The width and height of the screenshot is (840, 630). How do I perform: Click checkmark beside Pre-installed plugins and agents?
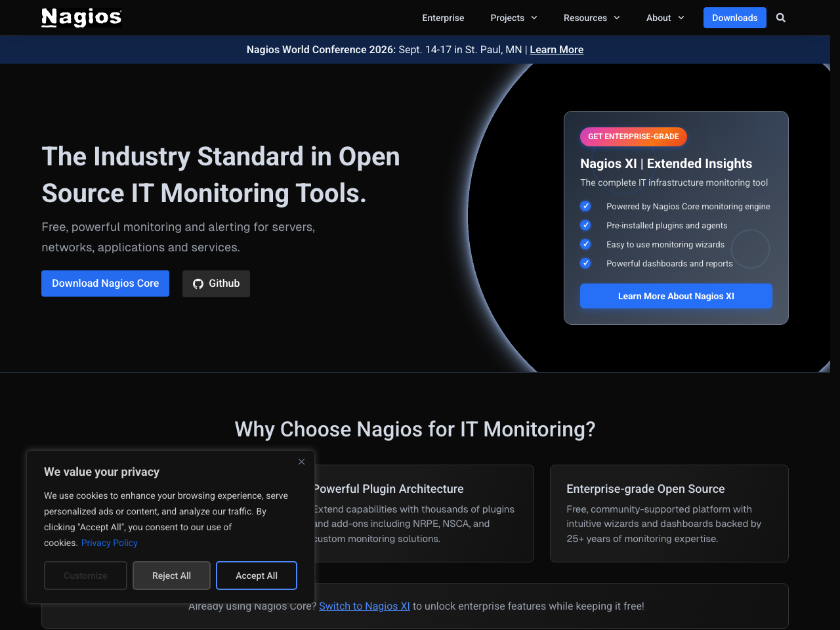pyautogui.click(x=585, y=225)
